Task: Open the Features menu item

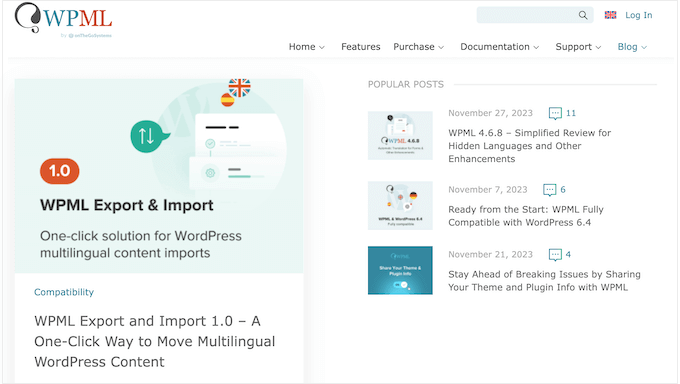Action: (x=360, y=47)
